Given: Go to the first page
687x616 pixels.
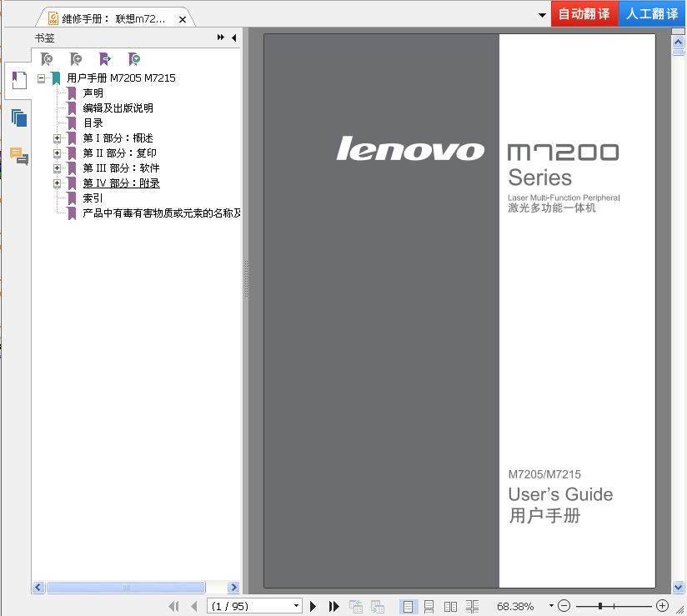Looking at the screenshot, I should (x=174, y=606).
